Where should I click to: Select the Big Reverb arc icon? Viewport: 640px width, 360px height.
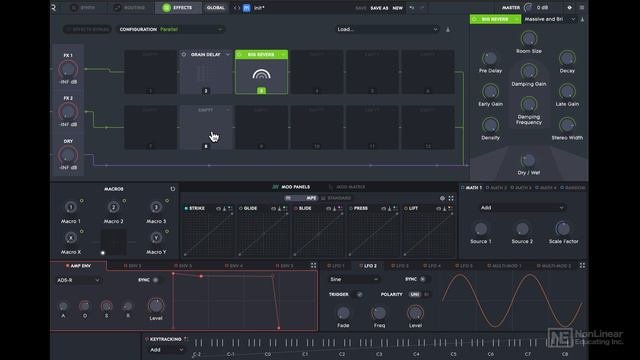pyautogui.click(x=261, y=74)
